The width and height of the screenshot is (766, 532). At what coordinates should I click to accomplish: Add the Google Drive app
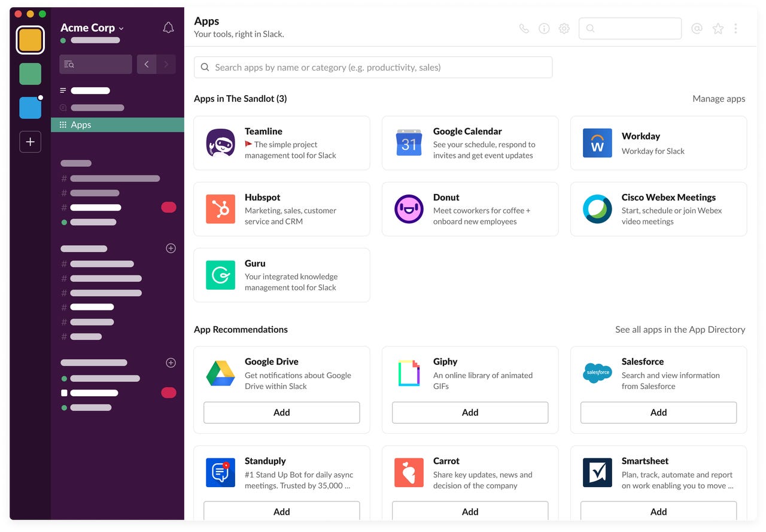coord(282,412)
